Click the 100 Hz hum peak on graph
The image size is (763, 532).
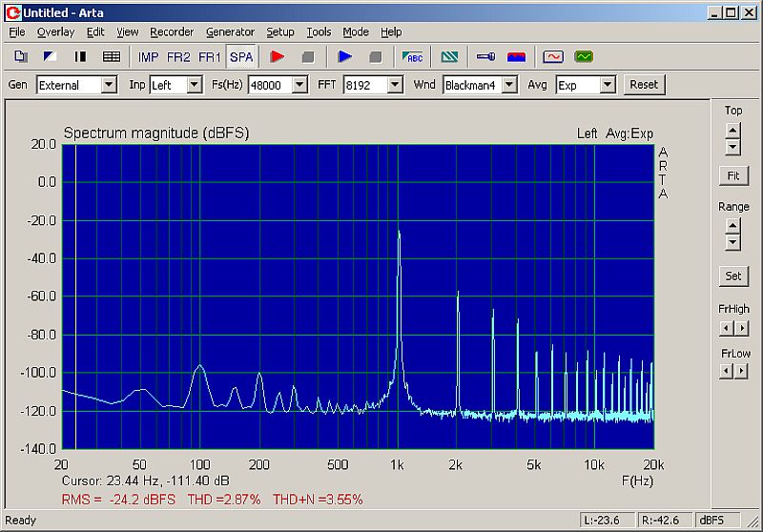click(x=199, y=366)
